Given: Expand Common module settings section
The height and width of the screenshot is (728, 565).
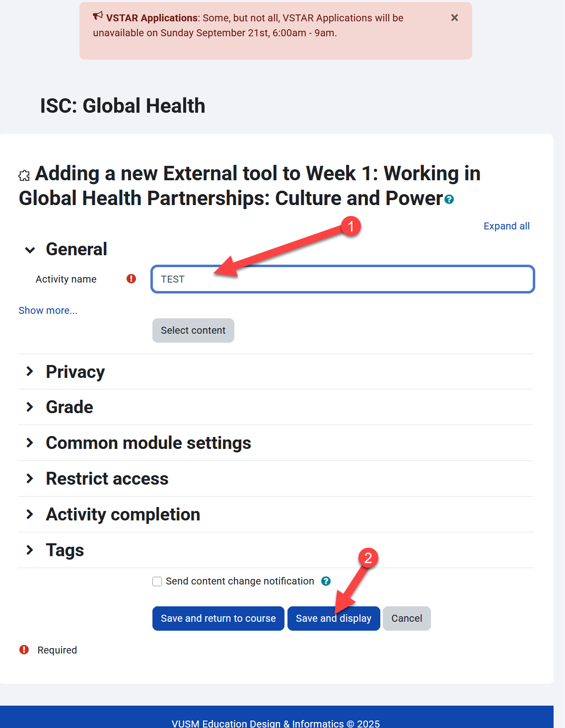Looking at the screenshot, I should point(30,443).
